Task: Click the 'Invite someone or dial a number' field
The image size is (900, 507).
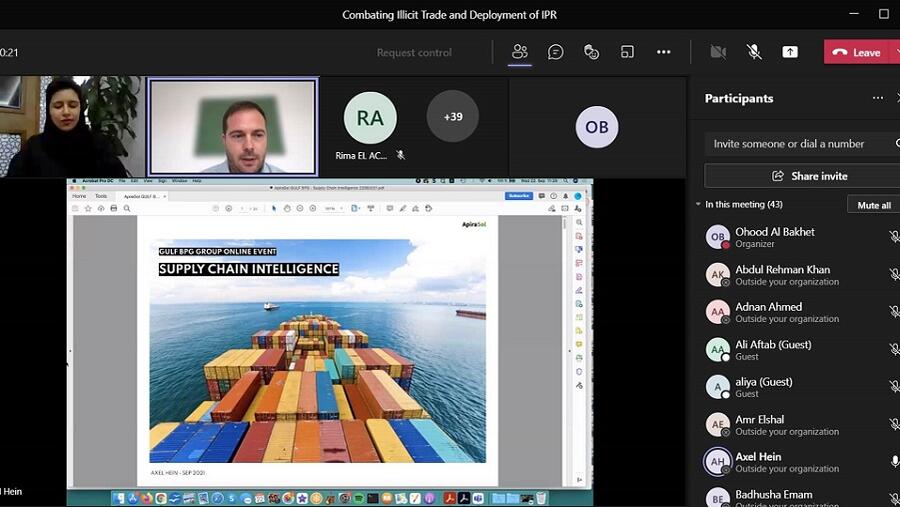Action: 795,144
